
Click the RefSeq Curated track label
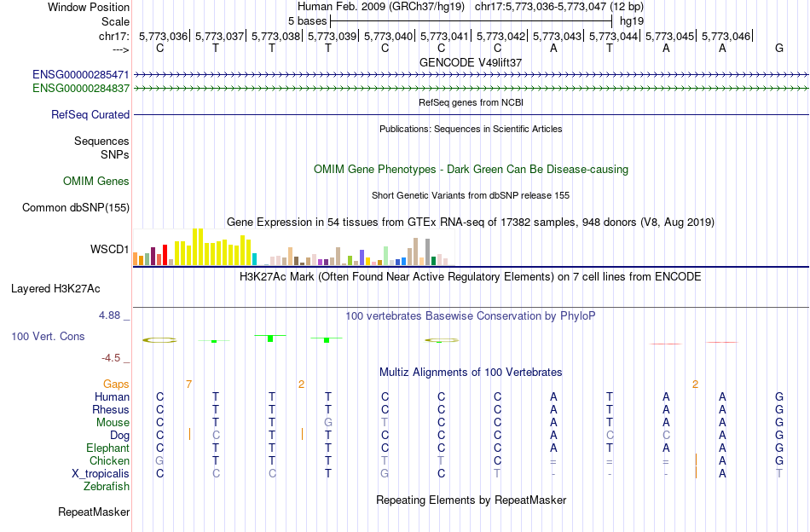click(90, 114)
